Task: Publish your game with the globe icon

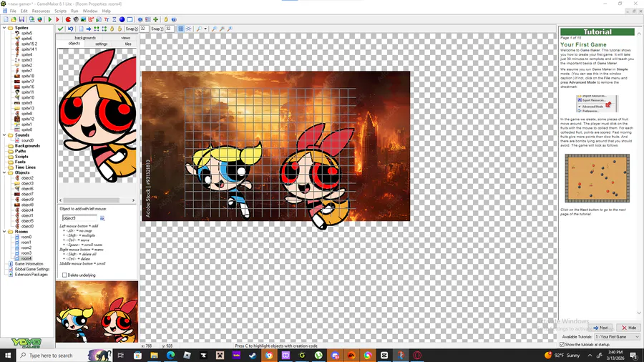Action: pos(40,19)
